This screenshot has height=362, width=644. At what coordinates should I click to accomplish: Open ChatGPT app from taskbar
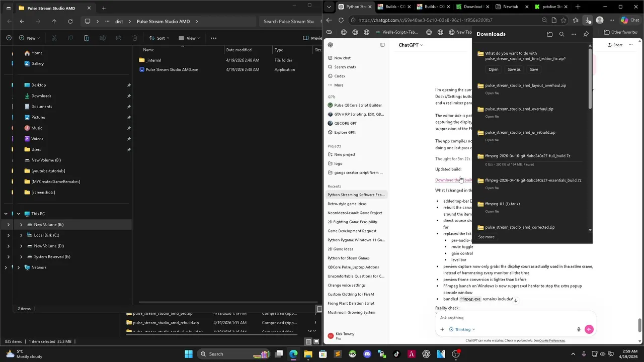click(x=426, y=354)
